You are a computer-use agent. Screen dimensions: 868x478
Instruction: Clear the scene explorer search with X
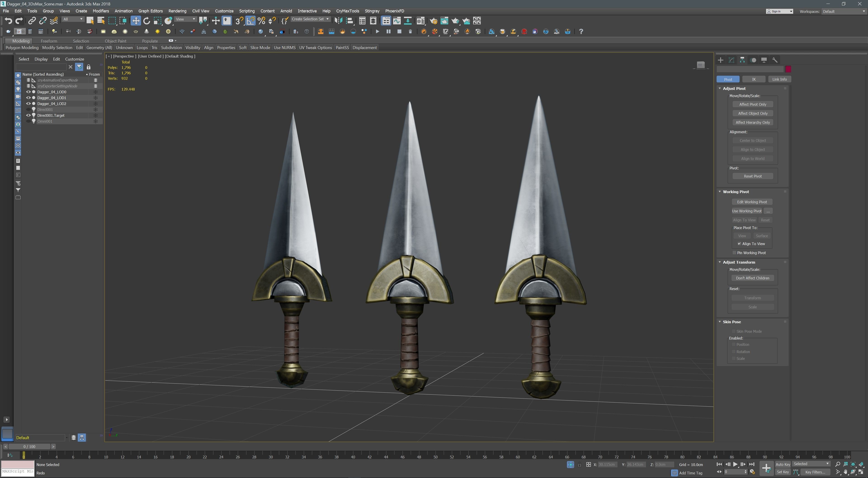tap(71, 67)
